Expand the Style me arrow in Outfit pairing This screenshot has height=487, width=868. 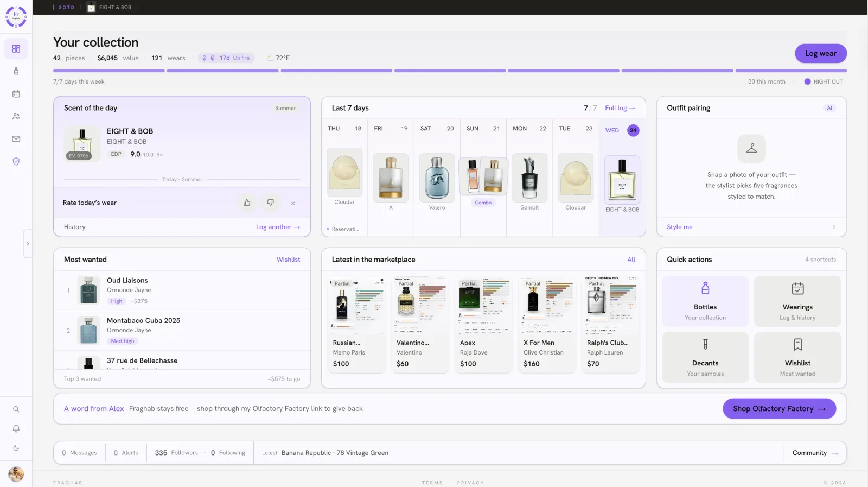point(833,227)
